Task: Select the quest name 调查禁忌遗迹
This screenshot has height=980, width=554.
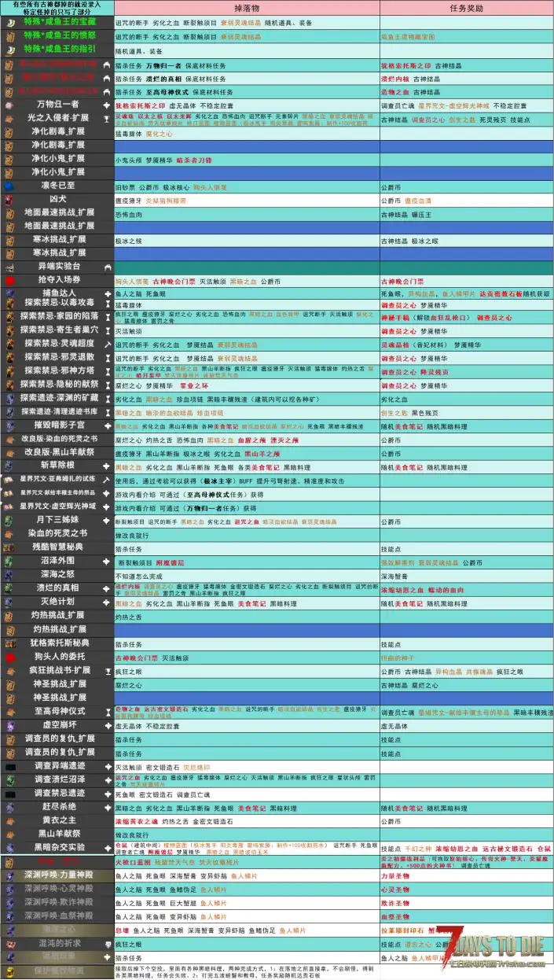Action: [60, 793]
